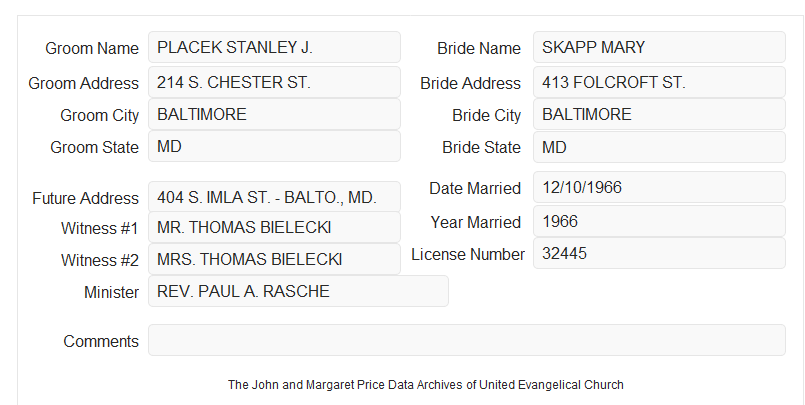The image size is (805, 405).
Task: Select the Future Address text field
Action: click(274, 197)
